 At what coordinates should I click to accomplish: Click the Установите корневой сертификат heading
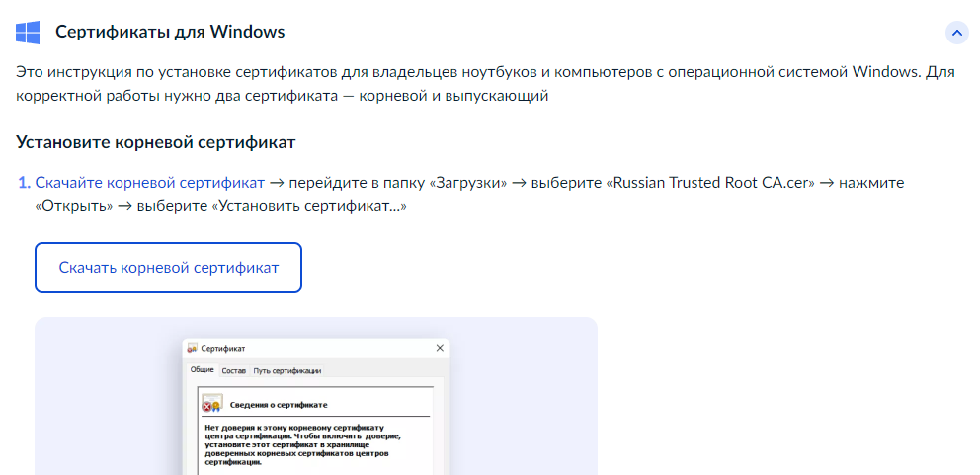[x=156, y=142]
